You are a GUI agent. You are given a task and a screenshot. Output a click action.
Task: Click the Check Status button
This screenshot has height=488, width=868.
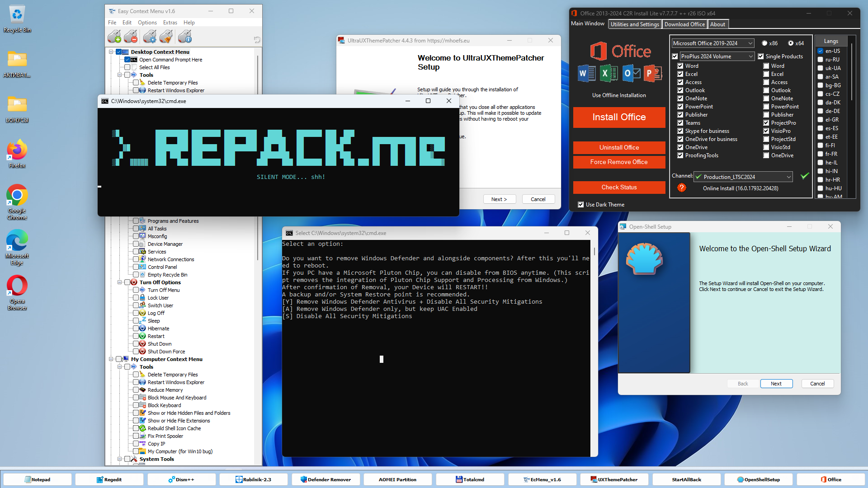[x=619, y=188]
